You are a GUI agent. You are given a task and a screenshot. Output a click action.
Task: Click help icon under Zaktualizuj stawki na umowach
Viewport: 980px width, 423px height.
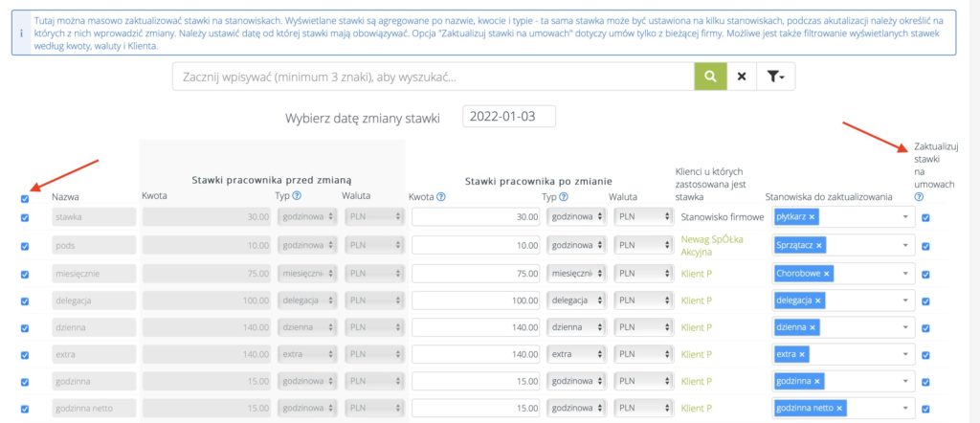coord(919,197)
